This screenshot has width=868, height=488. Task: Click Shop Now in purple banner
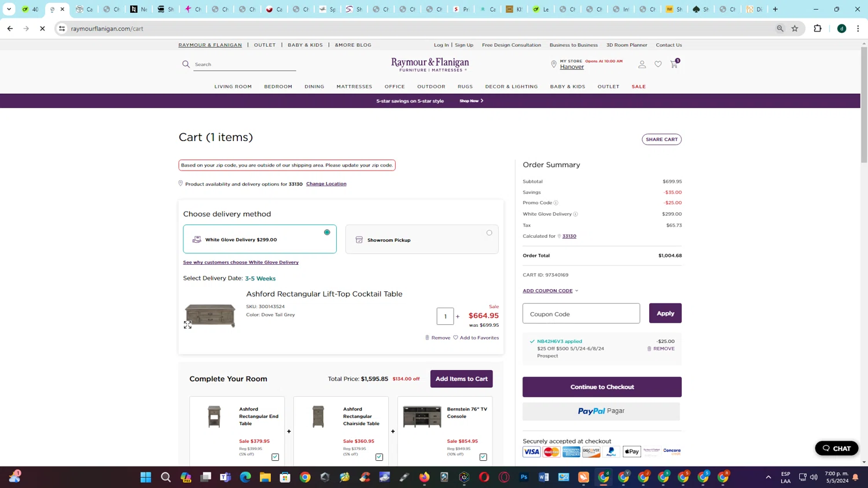(x=471, y=101)
